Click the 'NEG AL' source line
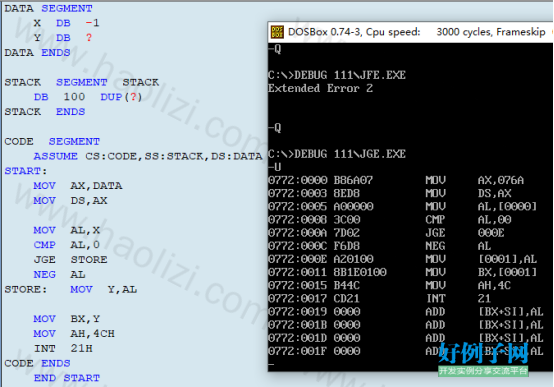Screen dimensions: 554x387 click(x=59, y=274)
